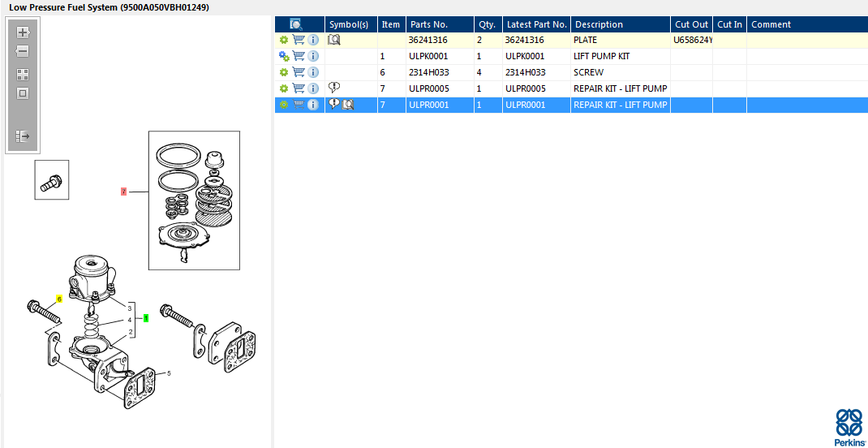Click Low Pressure Fuel System title text
The image size is (868, 448).
click(x=109, y=8)
